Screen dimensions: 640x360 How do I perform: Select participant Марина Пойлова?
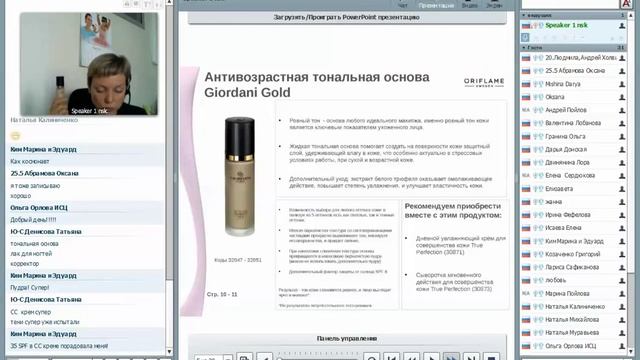click(567, 293)
